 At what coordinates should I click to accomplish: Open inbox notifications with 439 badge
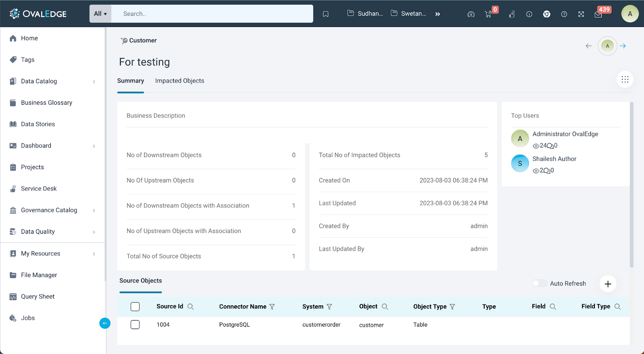[599, 14]
